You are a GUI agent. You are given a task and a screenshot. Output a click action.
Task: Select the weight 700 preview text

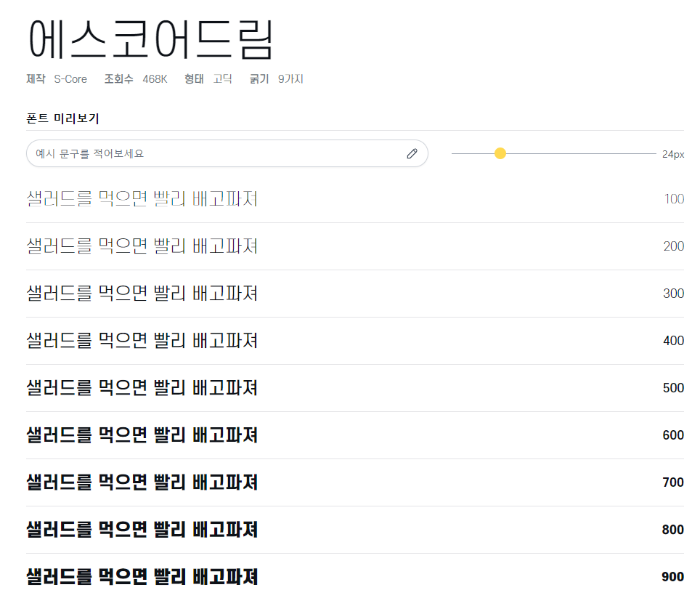pos(142,482)
